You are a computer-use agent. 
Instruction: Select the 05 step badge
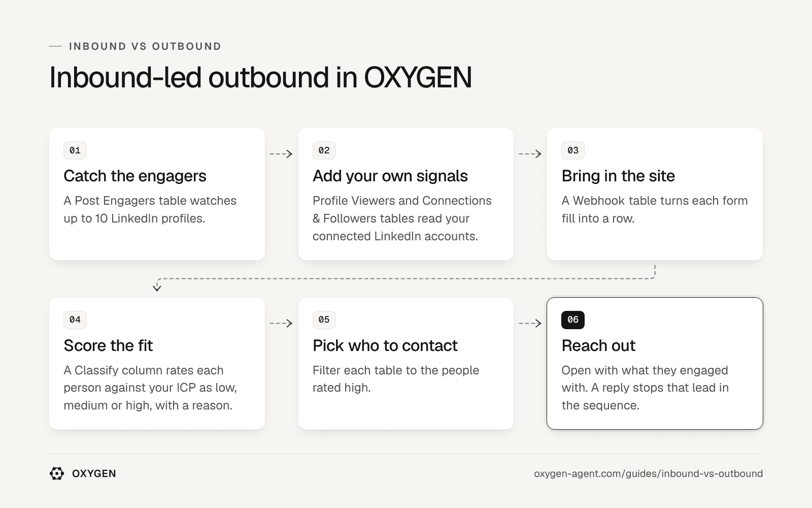tap(324, 320)
